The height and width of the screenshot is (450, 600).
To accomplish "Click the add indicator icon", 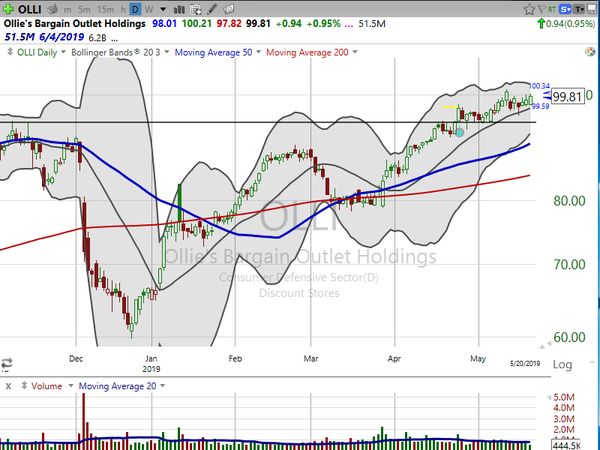I will click(196, 9).
